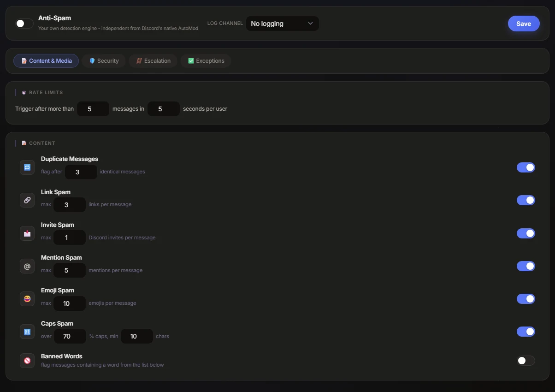555x392 pixels.
Task: Click the Link Spam chain icon
Action: tap(27, 200)
